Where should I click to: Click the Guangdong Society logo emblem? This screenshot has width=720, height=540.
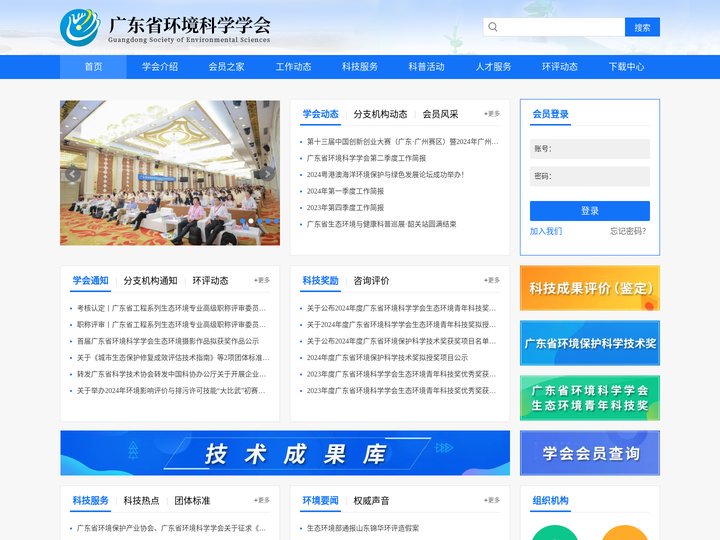pos(80,27)
